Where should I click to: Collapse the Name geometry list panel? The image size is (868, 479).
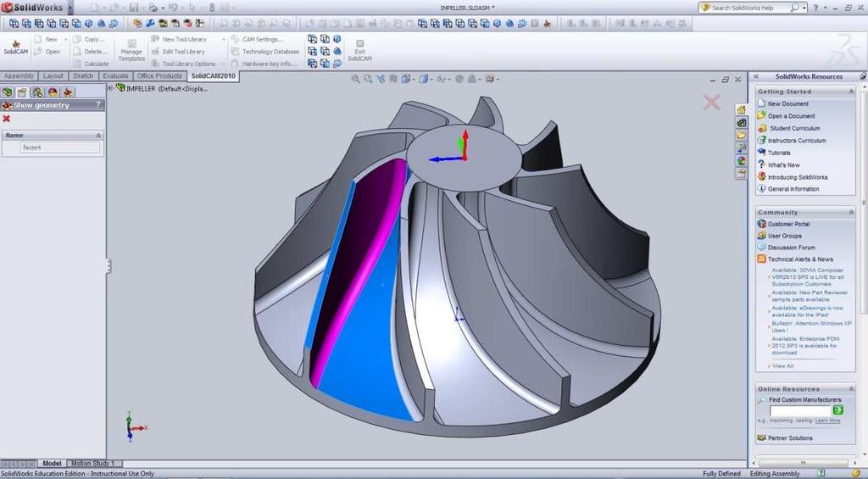98,135
